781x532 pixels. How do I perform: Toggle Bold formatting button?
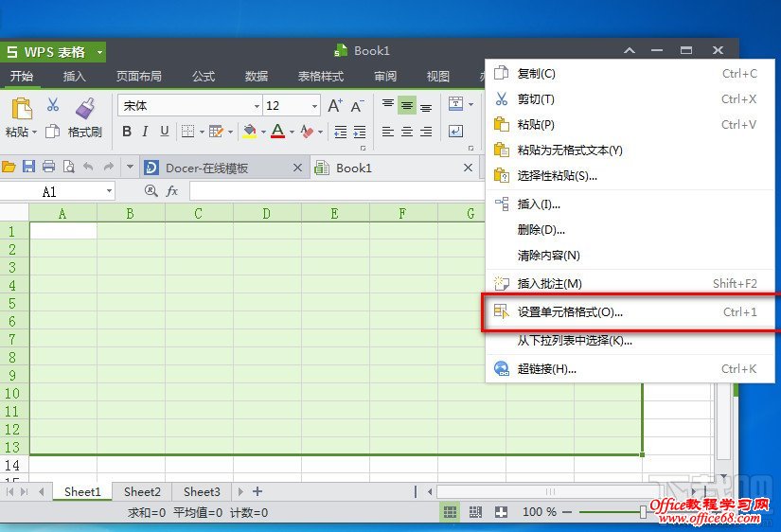tap(127, 132)
